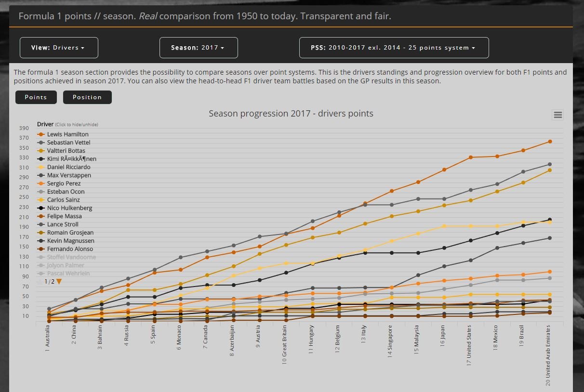Hide Lewis Hamilton series in legend

(x=63, y=134)
